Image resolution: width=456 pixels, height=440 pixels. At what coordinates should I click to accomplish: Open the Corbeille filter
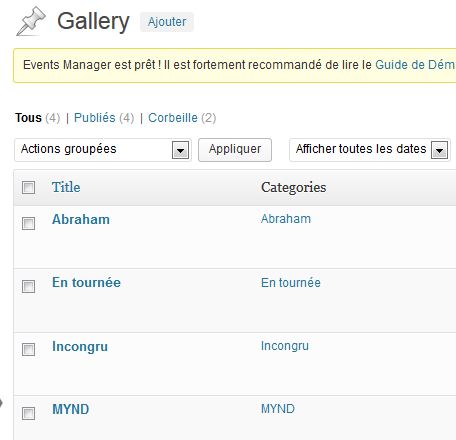pos(173,118)
